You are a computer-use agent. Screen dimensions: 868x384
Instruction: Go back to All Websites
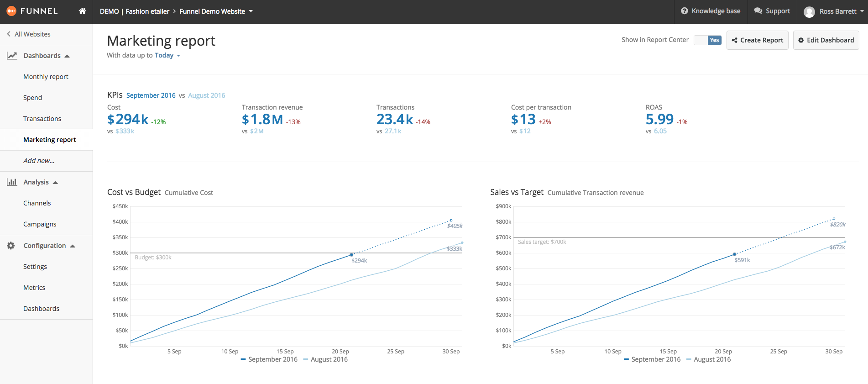pos(28,34)
